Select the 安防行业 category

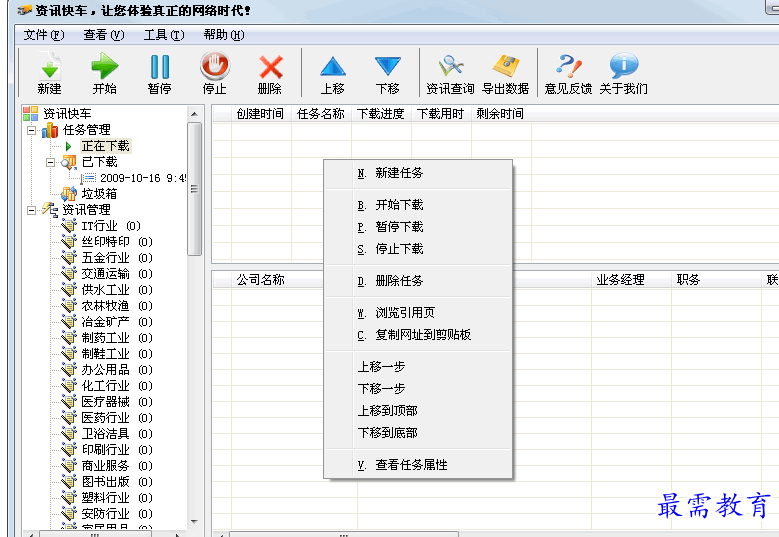[x=117, y=514]
